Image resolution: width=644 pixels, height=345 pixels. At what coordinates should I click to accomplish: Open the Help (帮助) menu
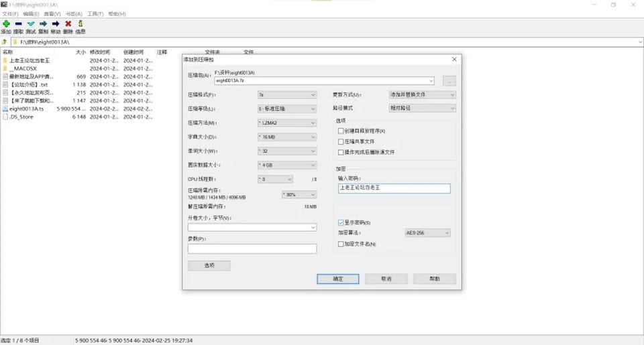pos(117,14)
